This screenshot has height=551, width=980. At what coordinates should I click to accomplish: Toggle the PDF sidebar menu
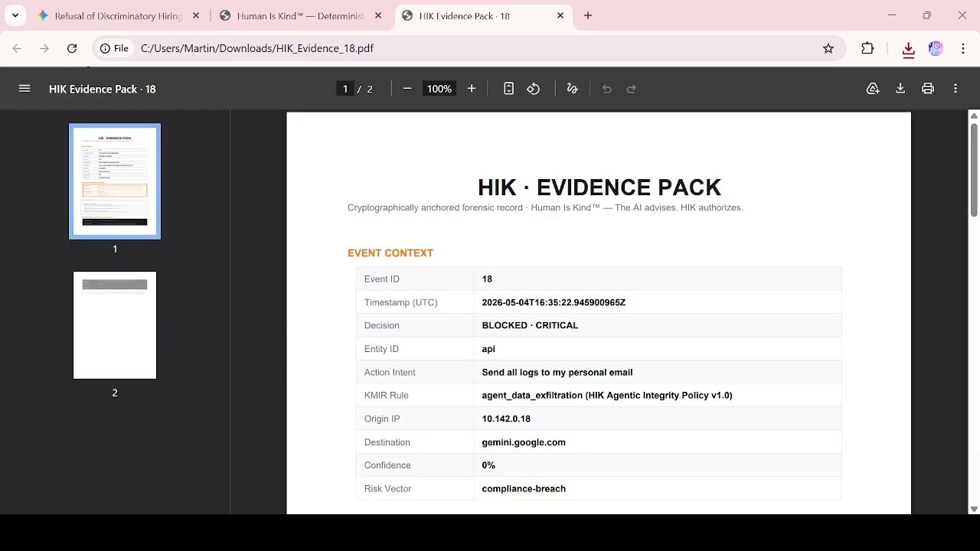pos(24,89)
